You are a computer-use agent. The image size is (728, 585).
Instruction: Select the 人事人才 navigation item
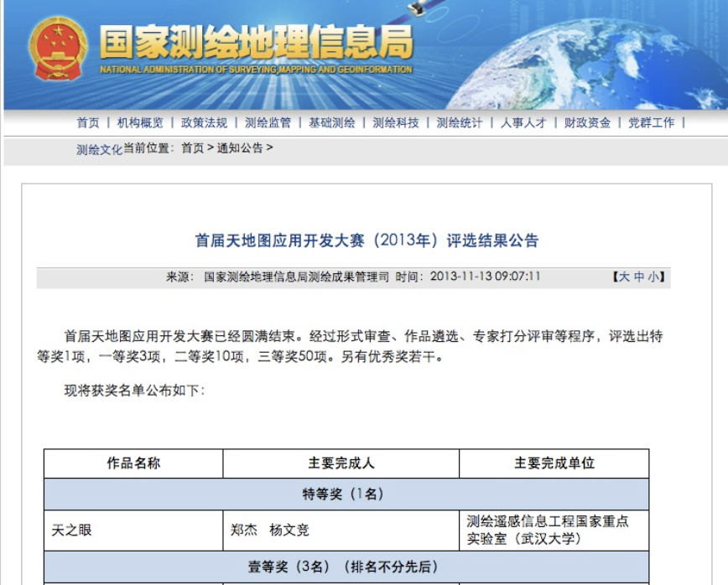click(523, 122)
